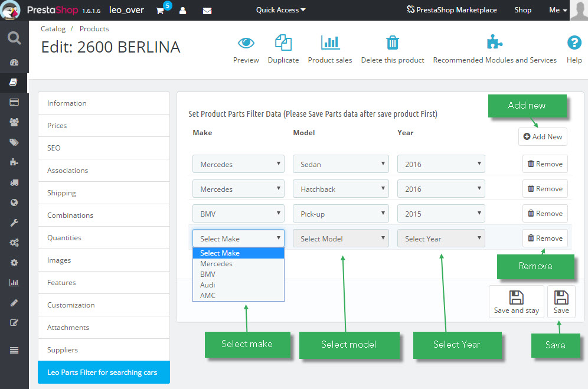Pick the highlighted Select Make option in list

tap(239, 253)
